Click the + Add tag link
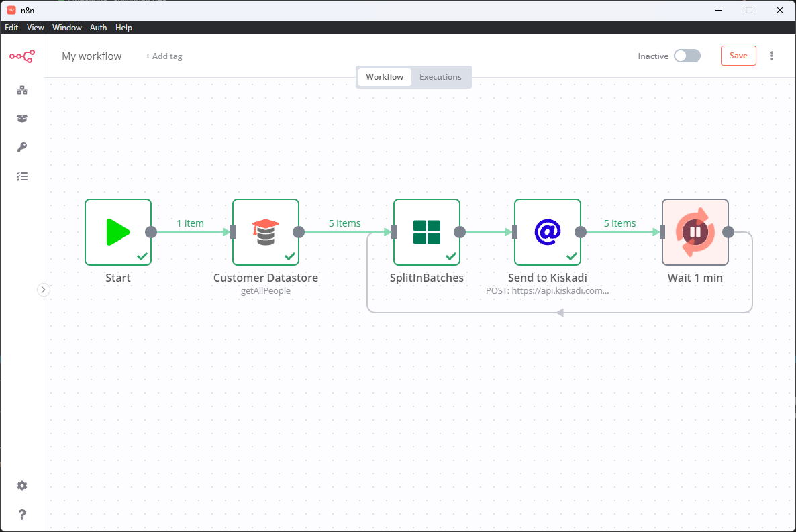Screen dimensions: 796x532 (x=164, y=56)
